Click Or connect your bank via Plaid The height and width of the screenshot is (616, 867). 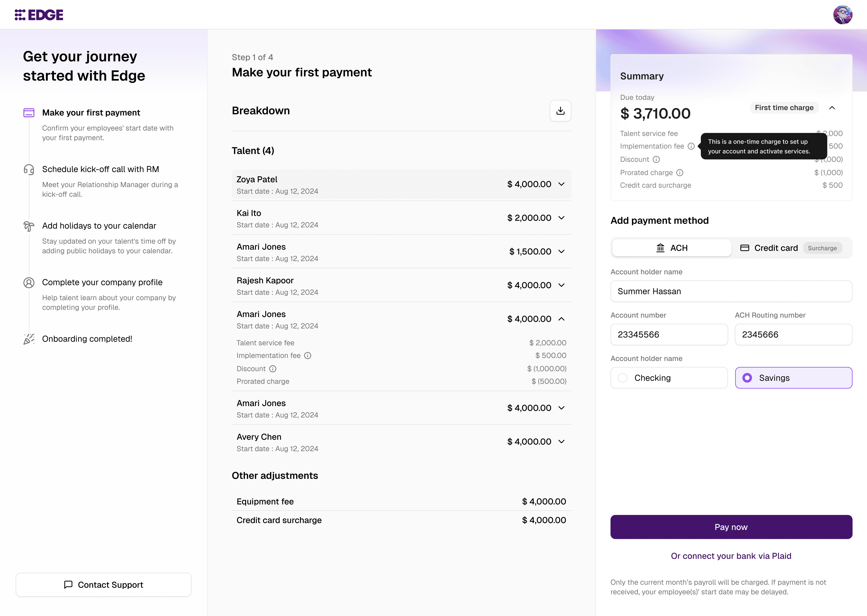coord(731,556)
